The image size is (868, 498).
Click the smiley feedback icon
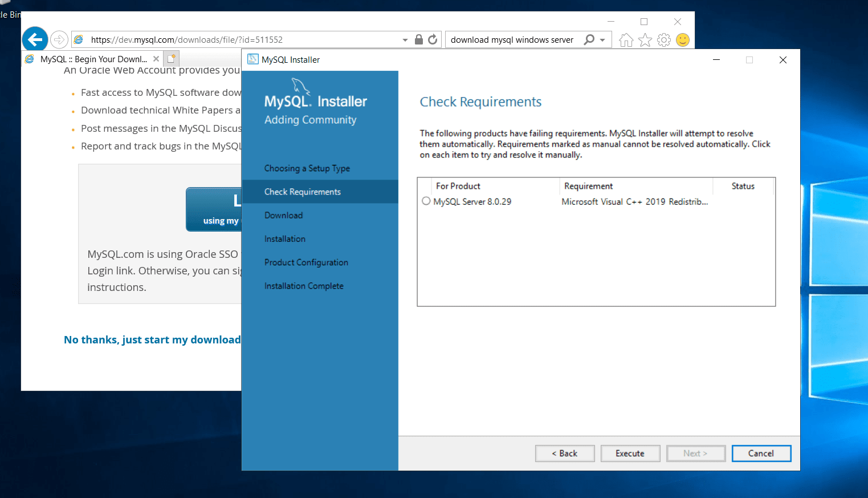point(682,39)
